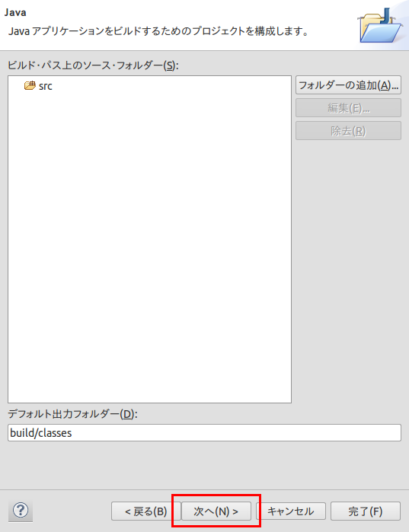The height and width of the screenshot is (532, 409).
Task: Click the blank gray area below the output folder field
Action: [204, 465]
